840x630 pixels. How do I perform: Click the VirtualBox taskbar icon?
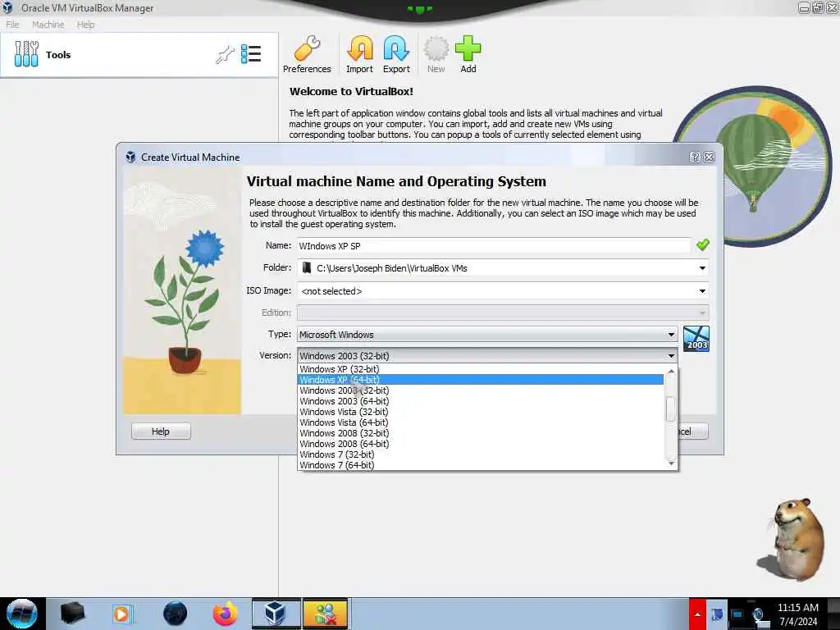coord(276,614)
